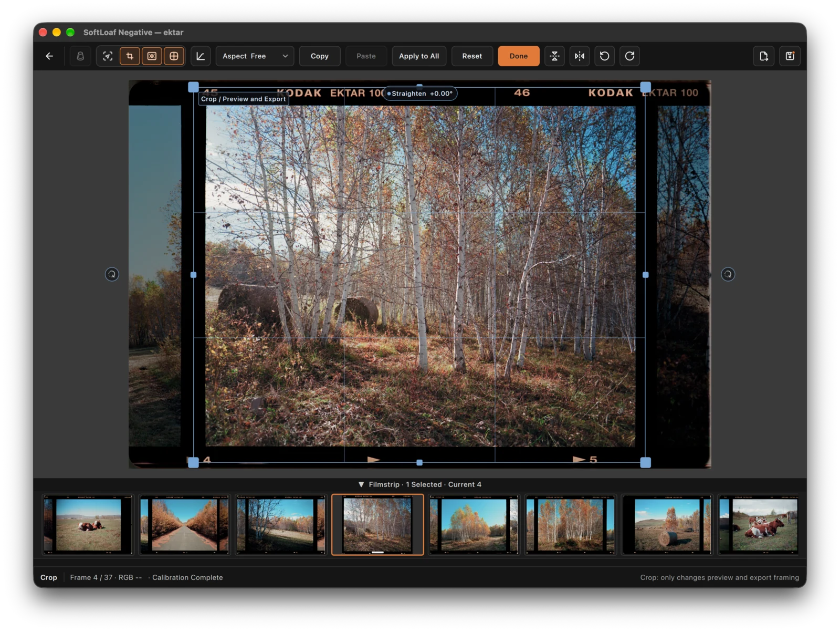
Task: Click rotate handle right of image
Action: pyautogui.click(x=728, y=274)
